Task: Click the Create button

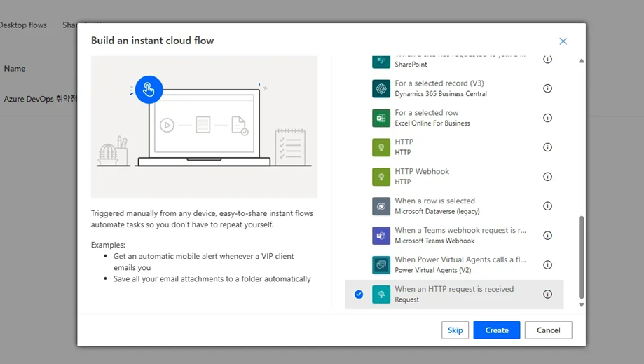Action: (497, 330)
